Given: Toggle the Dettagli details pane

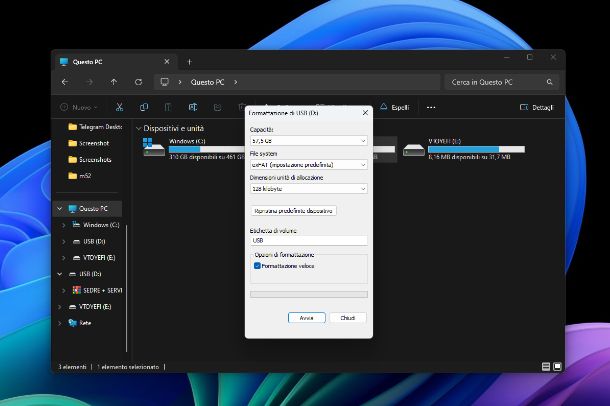Looking at the screenshot, I should coord(535,107).
